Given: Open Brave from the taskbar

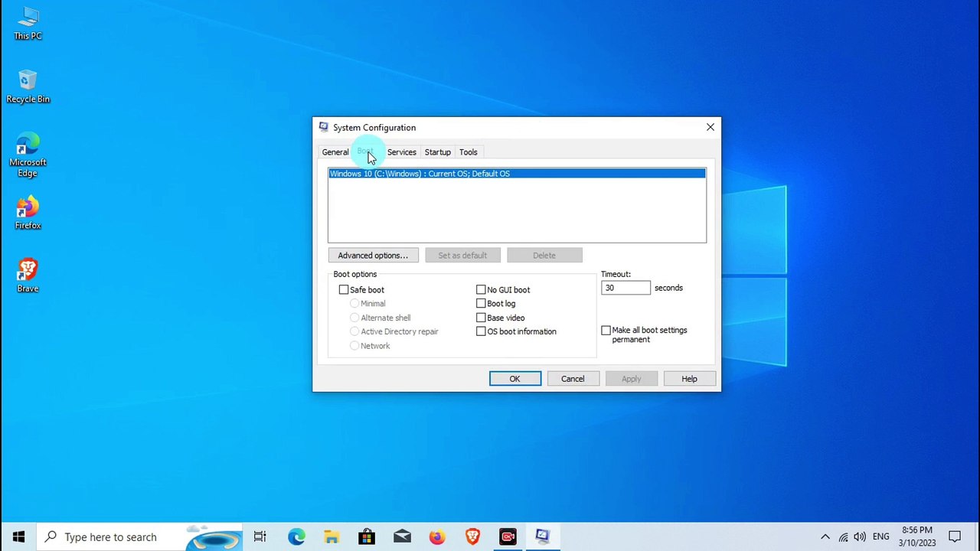Looking at the screenshot, I should click(x=472, y=536).
